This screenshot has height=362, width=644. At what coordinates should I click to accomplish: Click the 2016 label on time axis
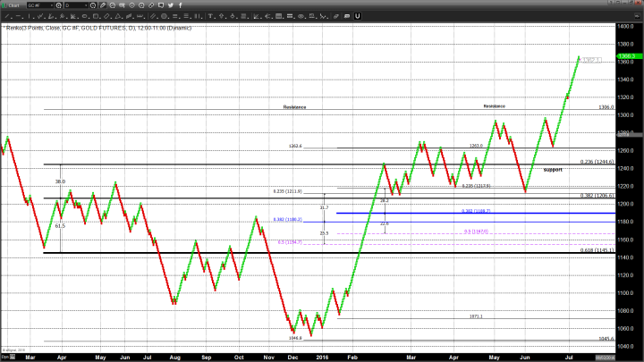point(320,357)
